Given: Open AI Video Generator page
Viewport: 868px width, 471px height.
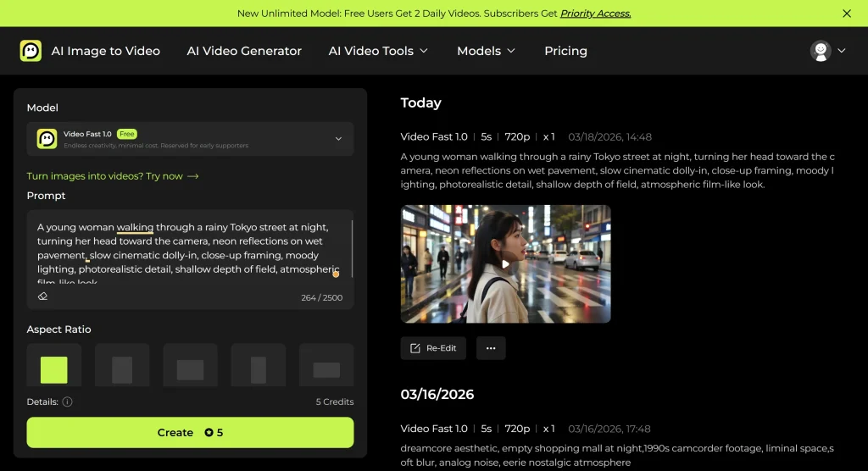Looking at the screenshot, I should [244, 51].
